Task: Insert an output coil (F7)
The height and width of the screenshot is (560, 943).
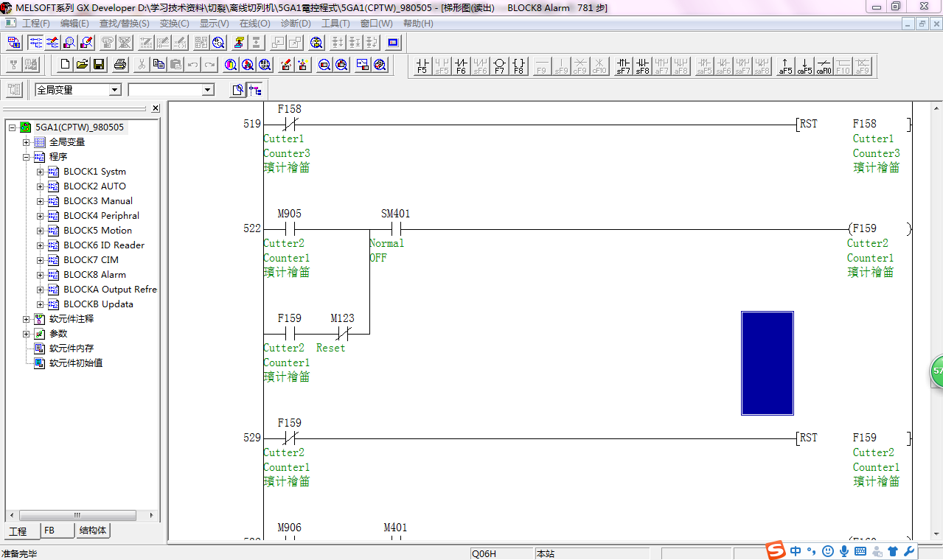Action: tap(499, 66)
